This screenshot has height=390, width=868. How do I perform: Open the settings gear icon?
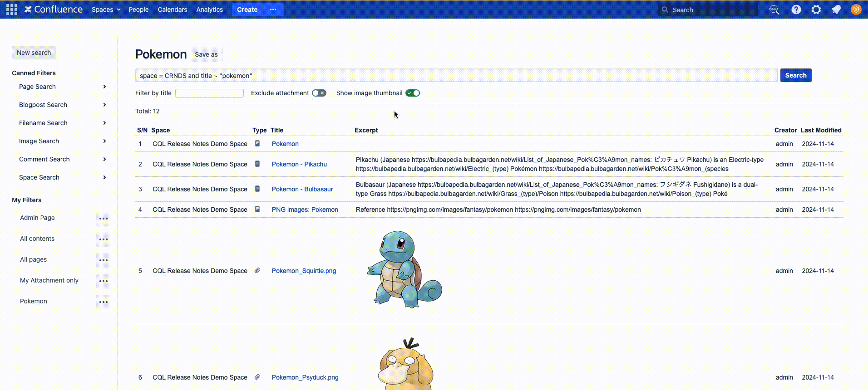click(816, 10)
